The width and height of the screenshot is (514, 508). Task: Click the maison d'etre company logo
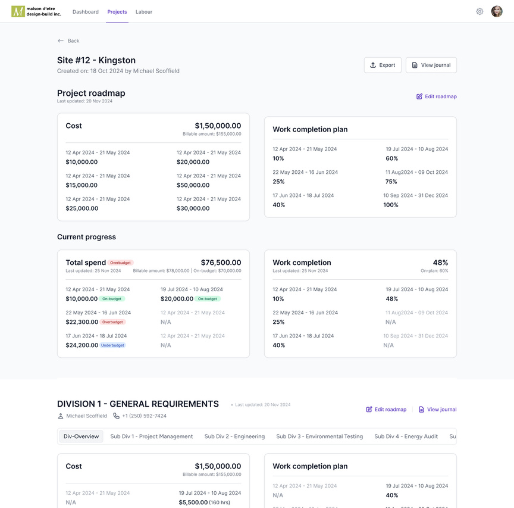pos(36,11)
